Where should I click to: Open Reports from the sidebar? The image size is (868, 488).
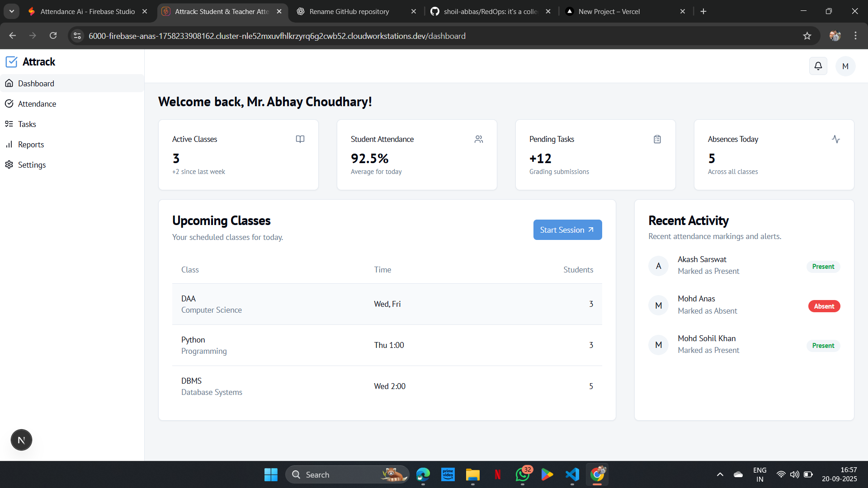pos(31,144)
